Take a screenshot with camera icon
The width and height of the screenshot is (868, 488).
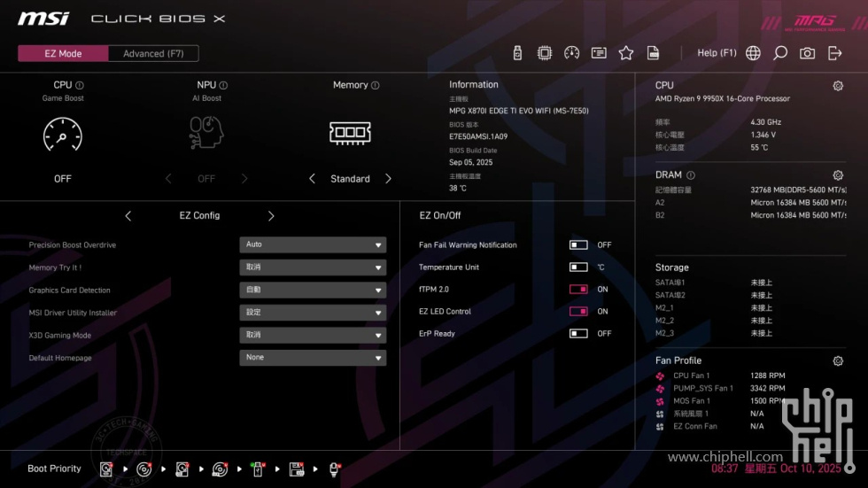pyautogui.click(x=807, y=53)
